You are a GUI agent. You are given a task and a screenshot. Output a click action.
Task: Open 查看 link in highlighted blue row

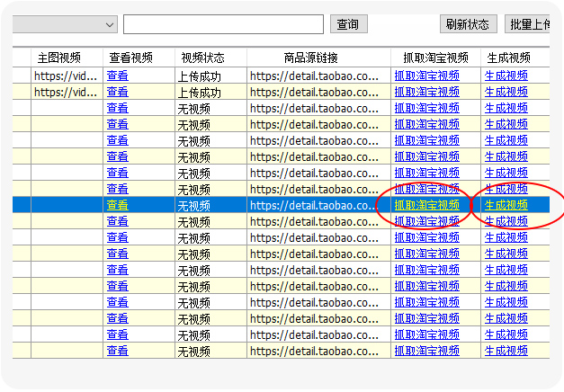tap(117, 205)
